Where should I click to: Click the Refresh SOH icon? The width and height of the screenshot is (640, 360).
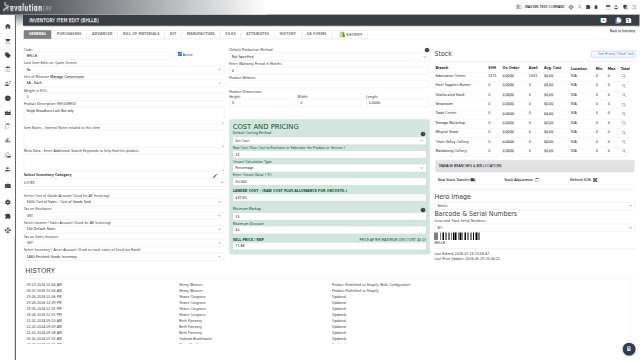(595, 180)
